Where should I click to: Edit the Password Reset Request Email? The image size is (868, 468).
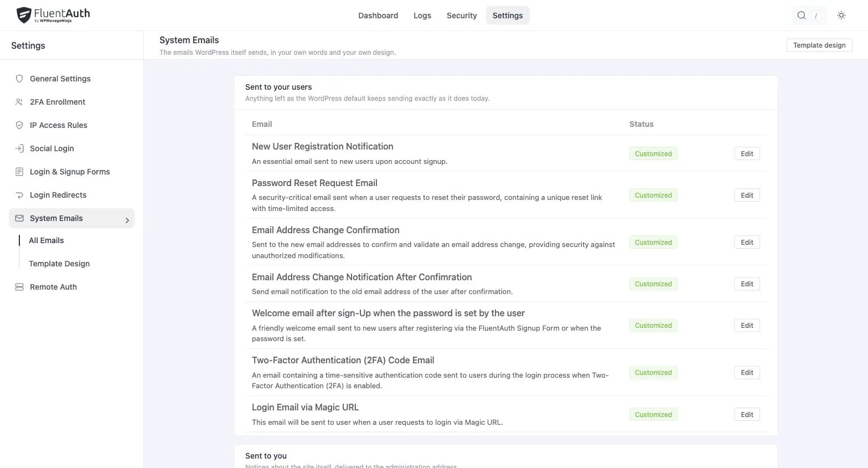pos(747,195)
